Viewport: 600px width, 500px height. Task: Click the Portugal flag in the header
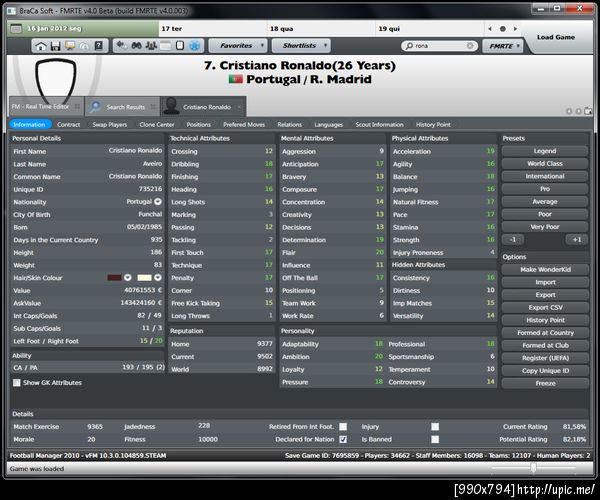[236, 79]
